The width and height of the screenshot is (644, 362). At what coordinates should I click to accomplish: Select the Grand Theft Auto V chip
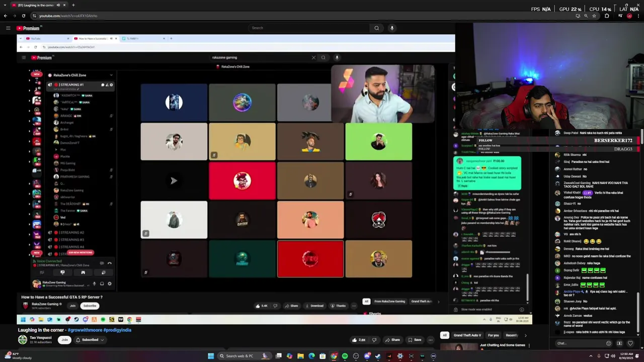point(467,335)
